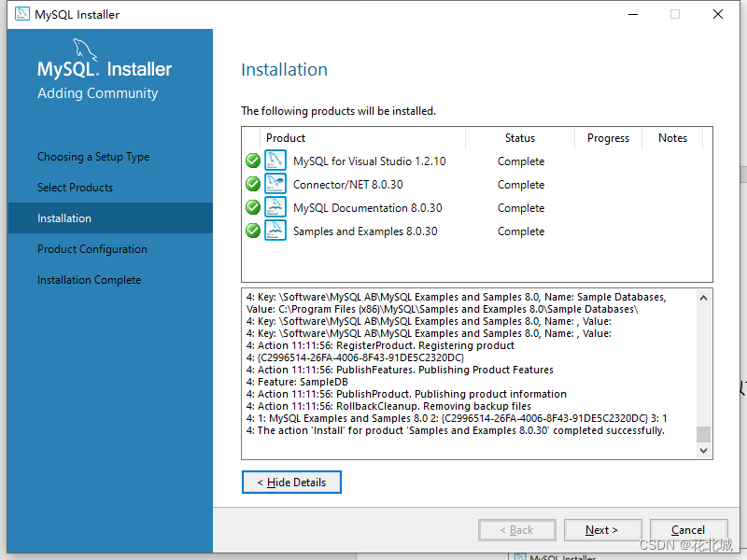
Task: Click log line 'RollbackCleanup. Removing backup files'
Action: point(388,406)
